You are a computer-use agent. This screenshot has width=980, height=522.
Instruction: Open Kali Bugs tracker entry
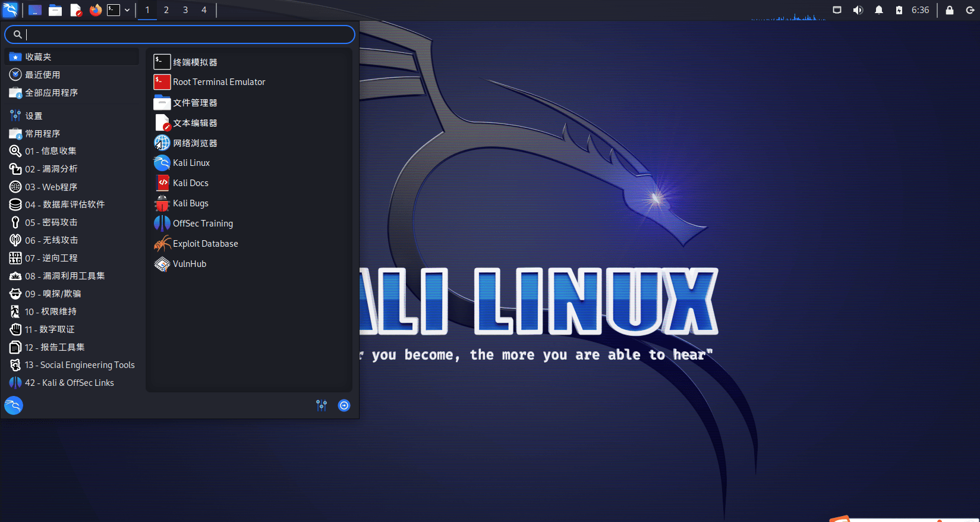coord(190,203)
